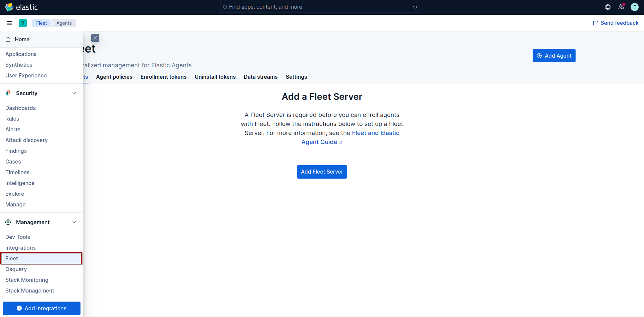Click the Elastic logo

click(x=21, y=7)
